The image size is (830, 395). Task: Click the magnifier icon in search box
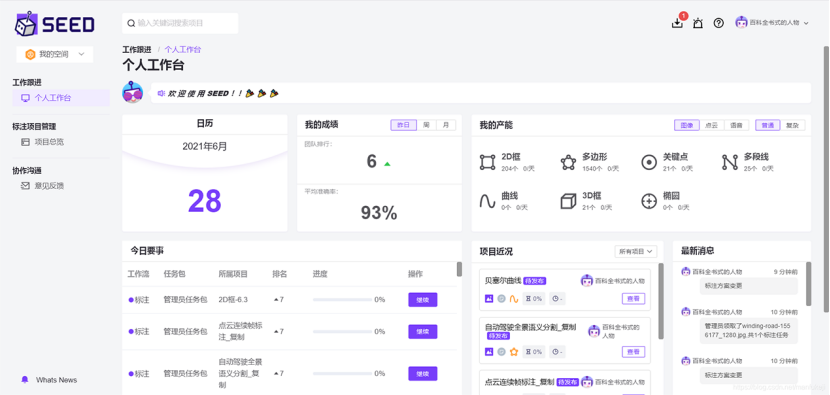coord(131,23)
